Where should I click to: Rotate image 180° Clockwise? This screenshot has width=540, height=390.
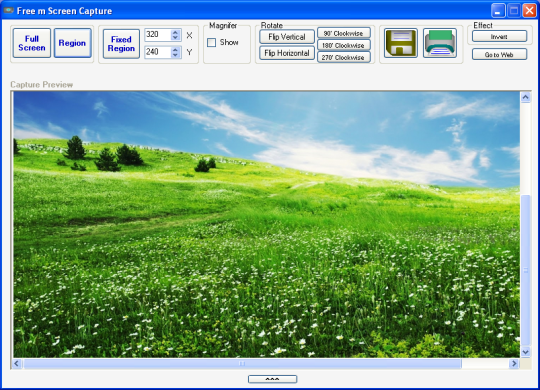[x=343, y=45]
